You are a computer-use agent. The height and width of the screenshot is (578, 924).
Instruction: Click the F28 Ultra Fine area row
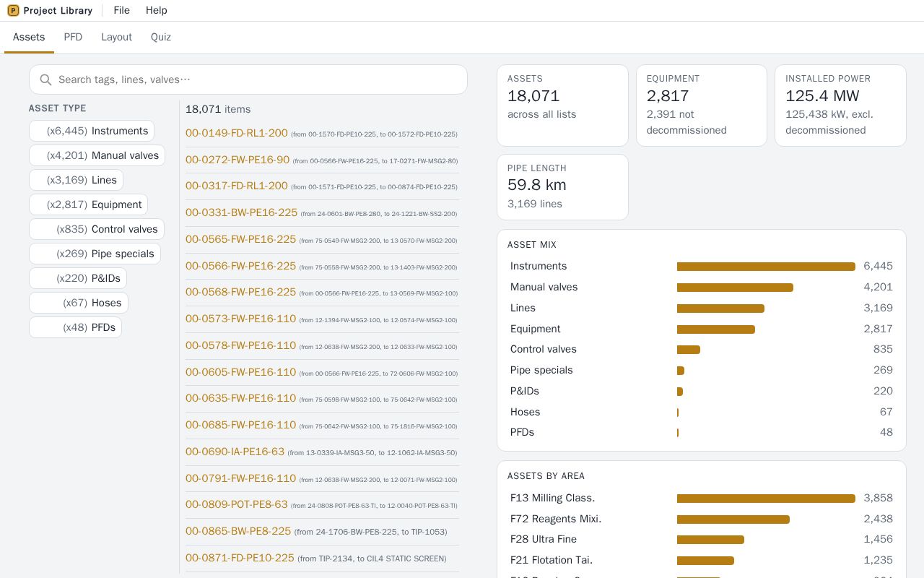[702, 539]
